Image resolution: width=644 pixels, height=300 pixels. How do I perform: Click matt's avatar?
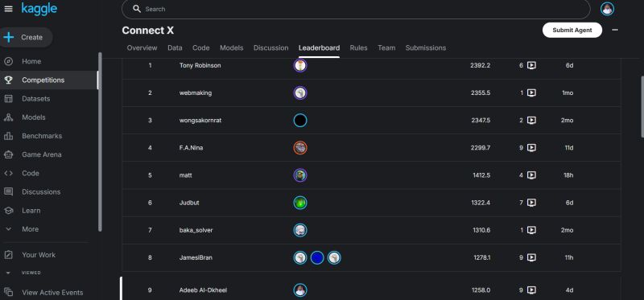coord(300,175)
